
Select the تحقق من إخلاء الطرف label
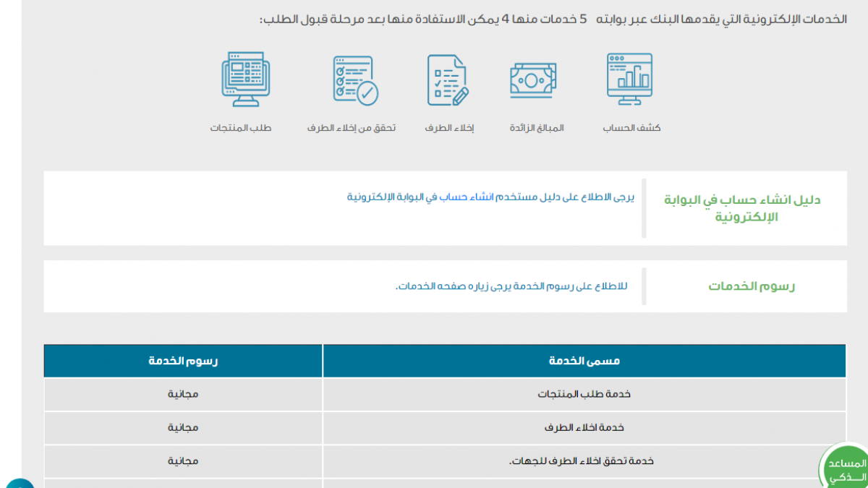352,128
